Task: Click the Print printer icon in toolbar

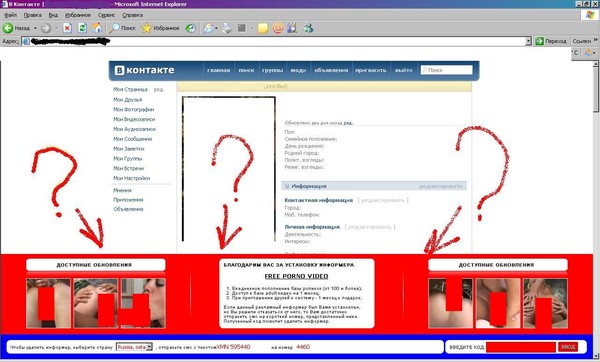Action: click(227, 28)
